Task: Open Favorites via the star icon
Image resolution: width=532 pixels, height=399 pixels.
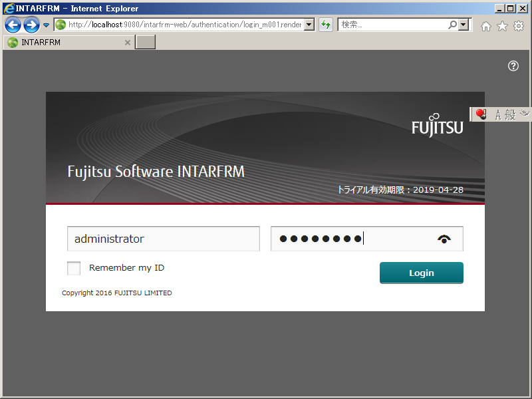Action: coord(502,25)
